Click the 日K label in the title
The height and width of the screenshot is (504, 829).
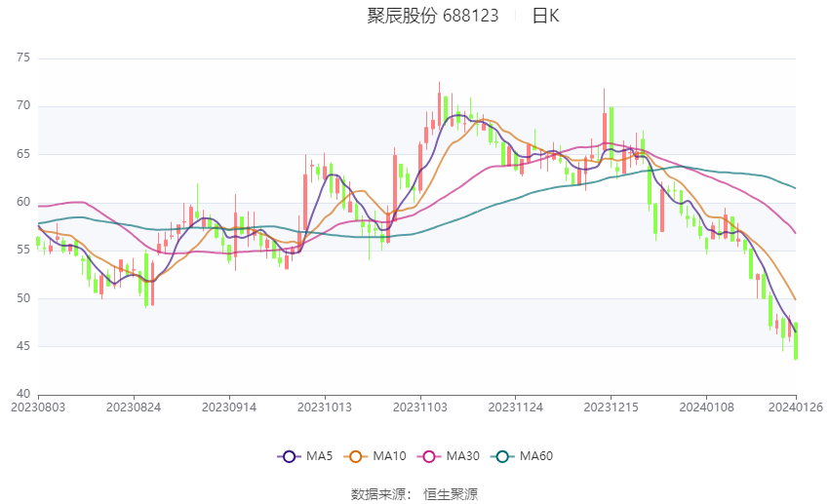point(545,16)
